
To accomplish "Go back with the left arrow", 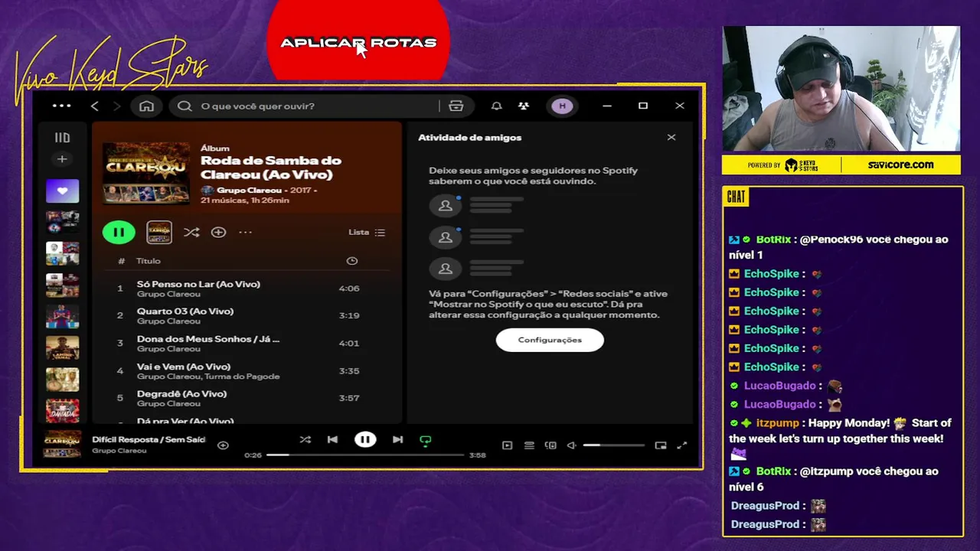I will tap(95, 106).
